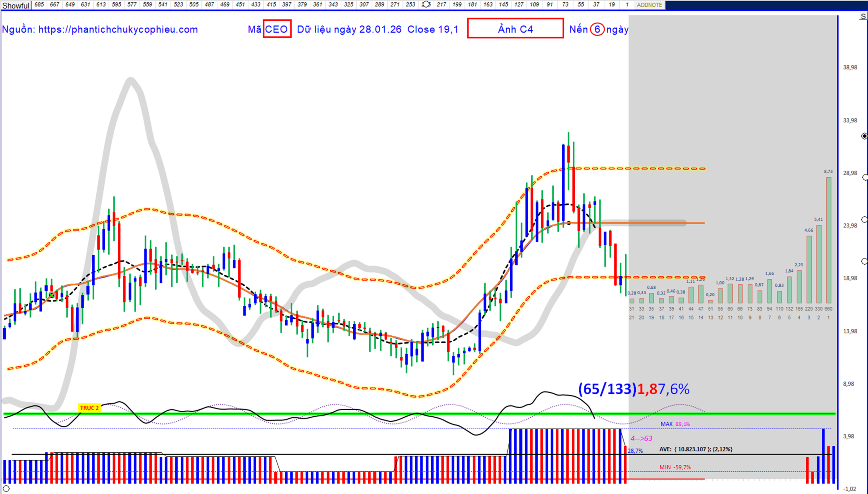The width and height of the screenshot is (868, 494).
Task: Click the circle marker on the top ruler
Action: pos(426,4)
